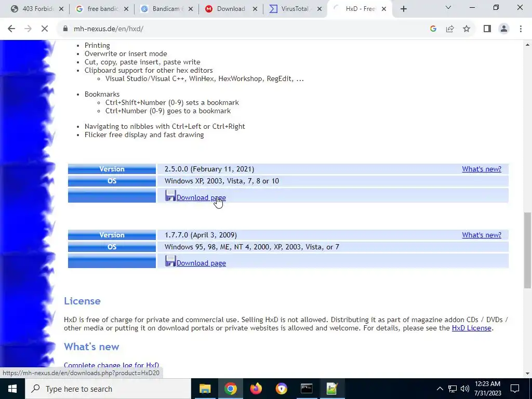The width and height of the screenshot is (532, 399).
Task: Open Download page for version 1.7.7.0
Action: 201,263
